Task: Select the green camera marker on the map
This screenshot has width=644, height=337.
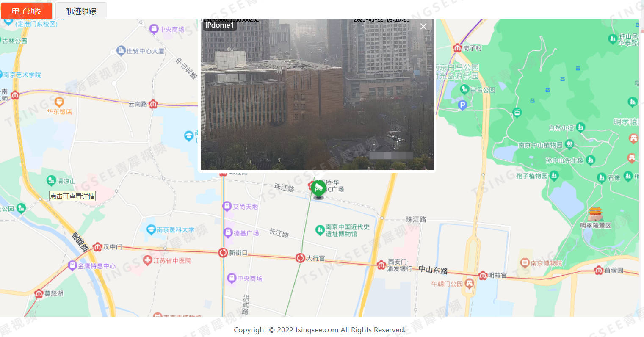Action: [x=318, y=189]
